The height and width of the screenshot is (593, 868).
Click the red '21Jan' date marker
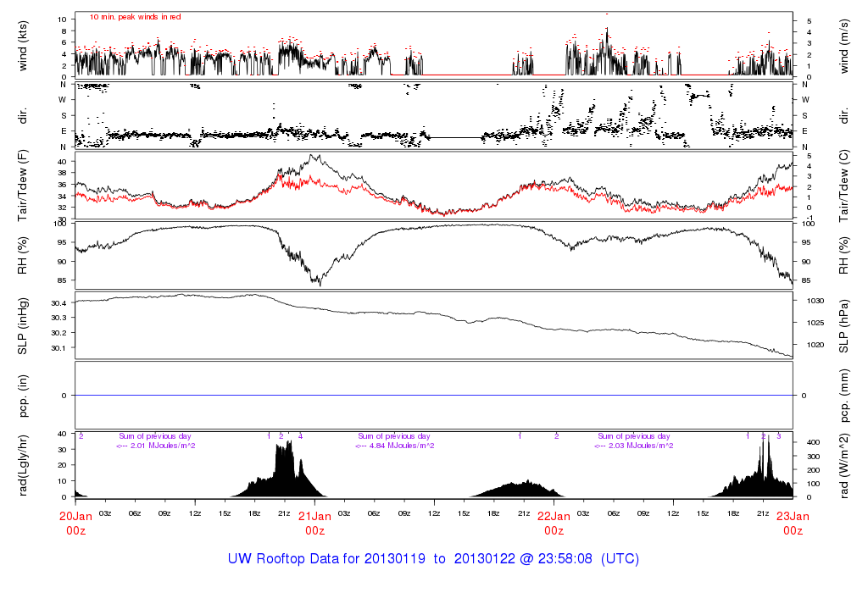point(314,516)
